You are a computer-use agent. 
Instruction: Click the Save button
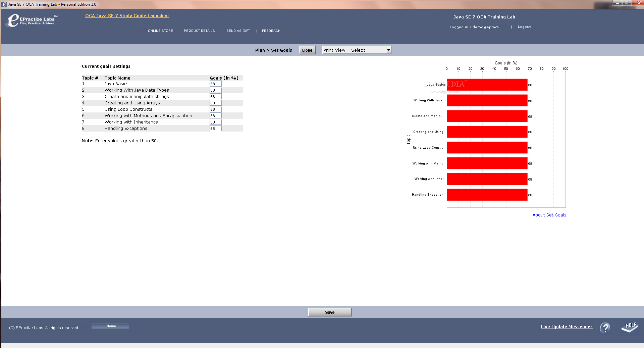(330, 312)
